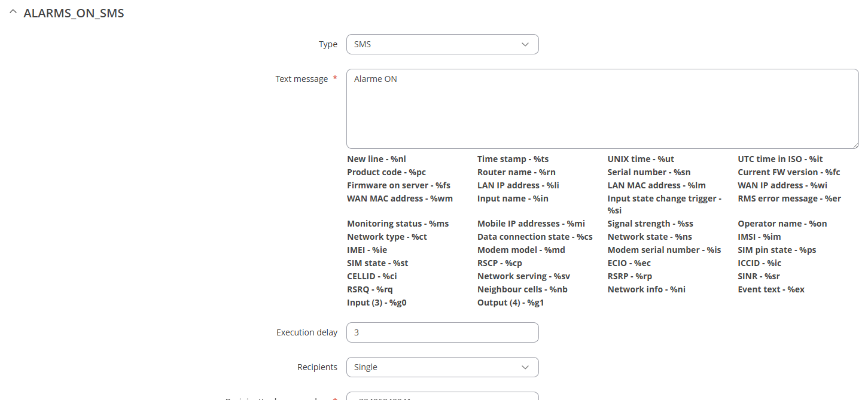868x400 pixels.
Task: Click the 'New line - %nl' placeholder
Action: 376,159
